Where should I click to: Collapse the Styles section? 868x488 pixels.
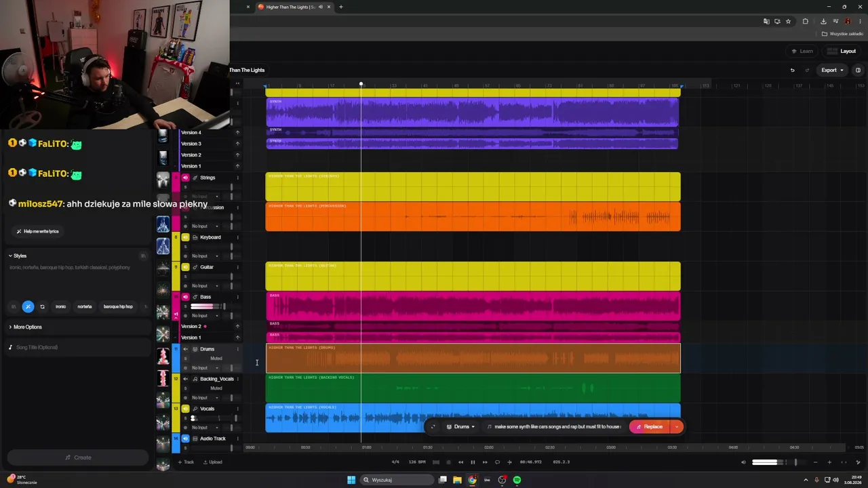(x=18, y=256)
